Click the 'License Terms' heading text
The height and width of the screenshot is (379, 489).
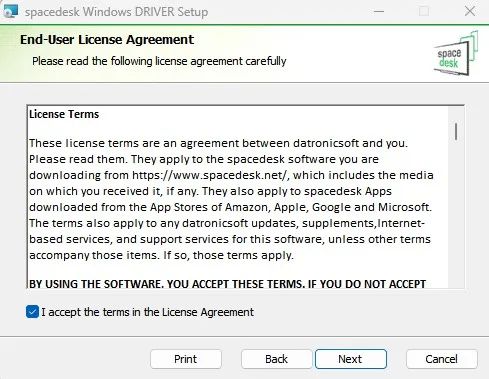click(x=64, y=114)
